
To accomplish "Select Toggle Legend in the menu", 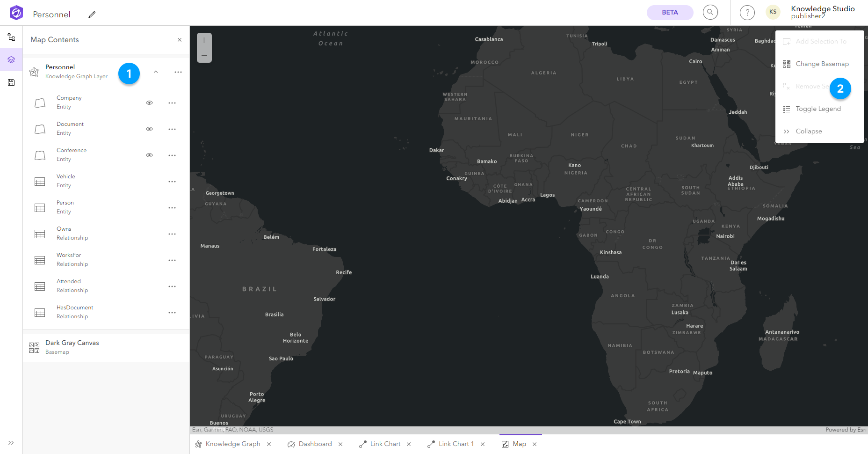I will (x=818, y=109).
